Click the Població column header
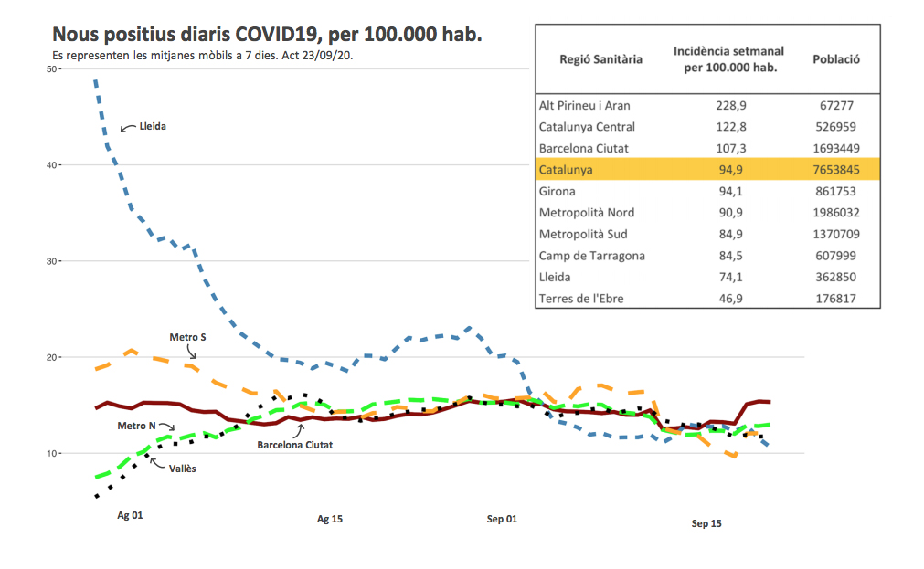This screenshot has height=569, width=924. [x=836, y=59]
